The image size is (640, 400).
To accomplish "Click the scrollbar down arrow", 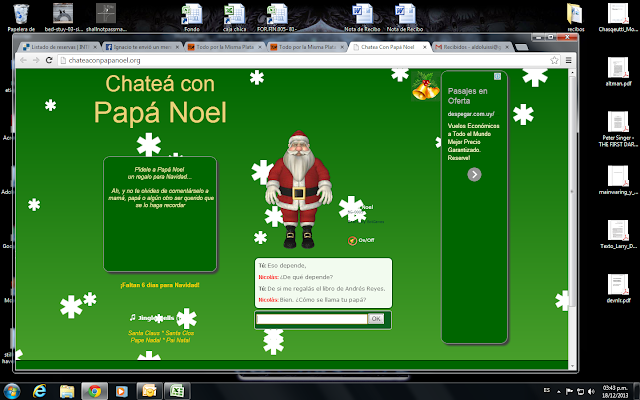I will pos(572,366).
